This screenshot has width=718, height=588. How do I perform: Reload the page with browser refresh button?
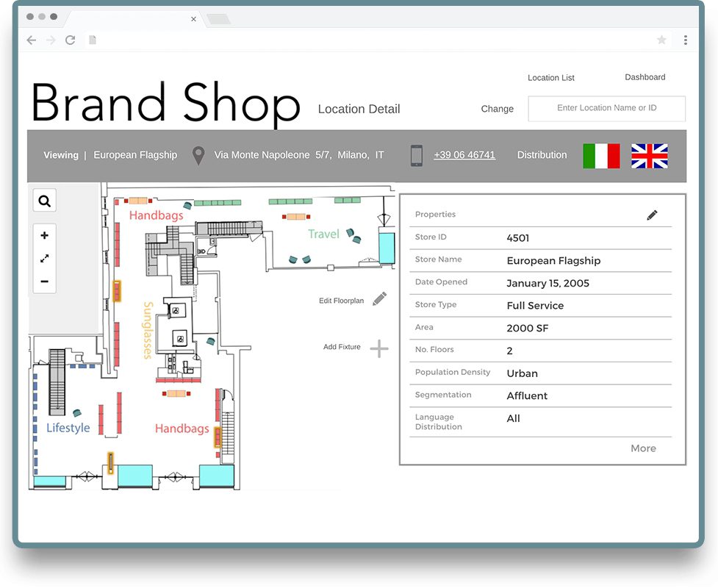pos(71,40)
